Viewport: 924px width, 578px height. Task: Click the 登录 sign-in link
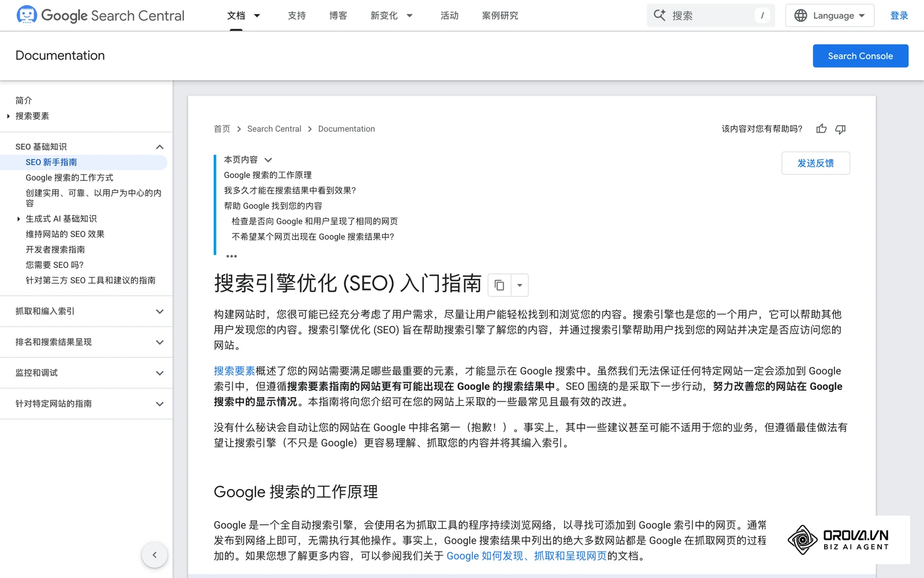point(899,16)
